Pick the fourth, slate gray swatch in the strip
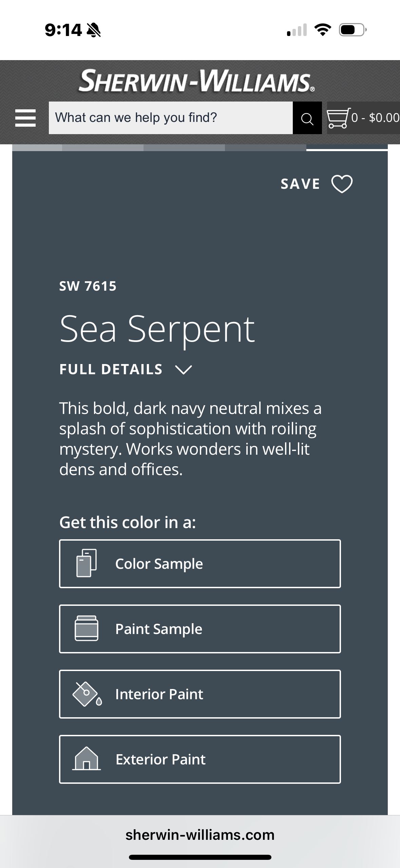400x868 pixels. point(265,148)
